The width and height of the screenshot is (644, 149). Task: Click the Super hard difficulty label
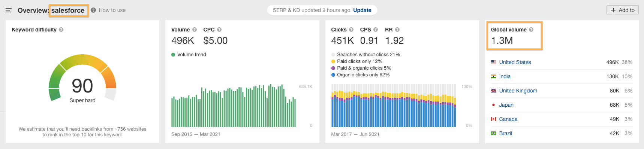click(x=82, y=100)
